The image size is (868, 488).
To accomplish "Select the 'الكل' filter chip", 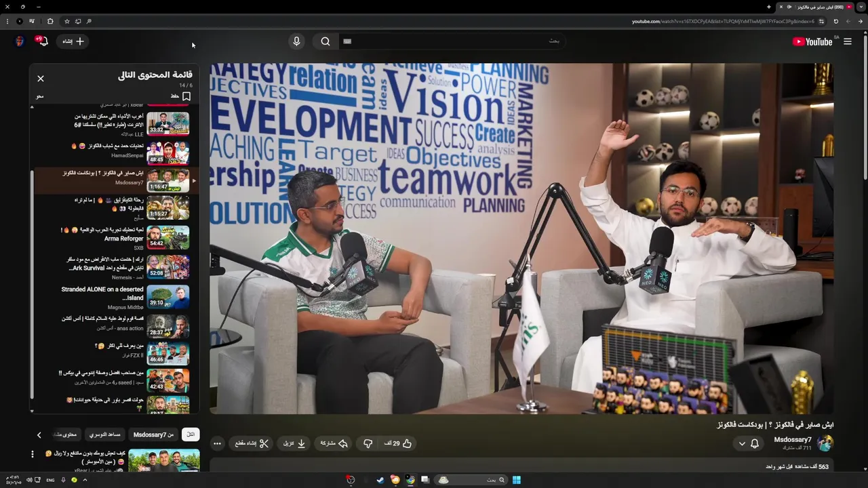I will coord(191,434).
